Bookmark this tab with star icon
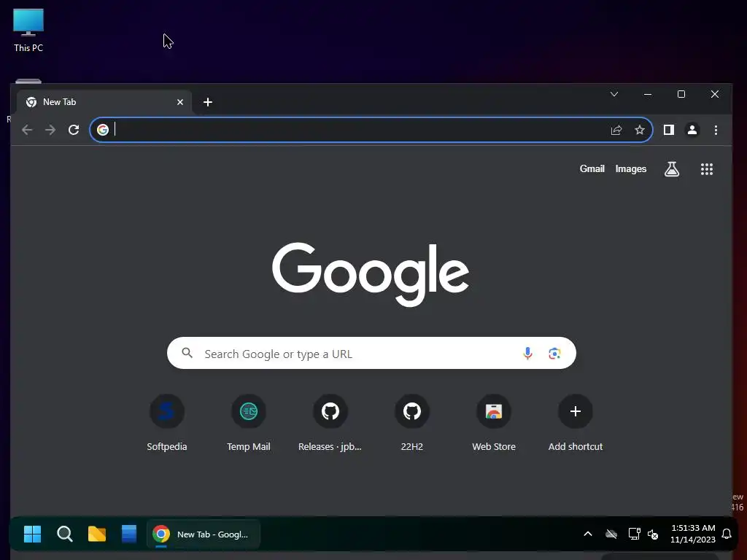Screen dimensions: 747x560 point(640,130)
